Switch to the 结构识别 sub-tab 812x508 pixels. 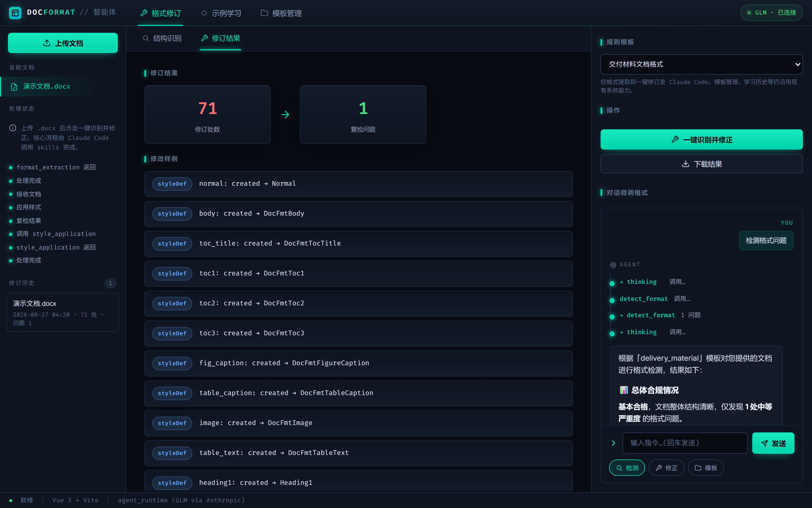(162, 38)
